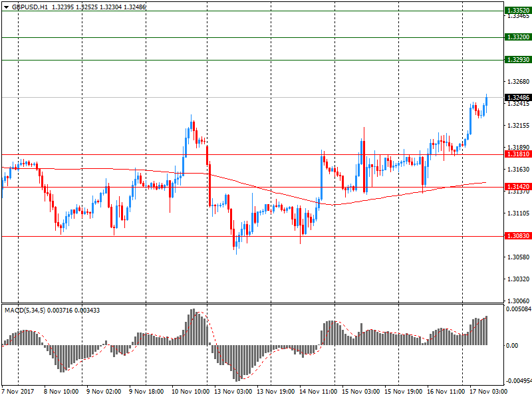Viewport: 532px width, 399px height.
Task: Select the current price label 1.32486
Action: click(517, 98)
